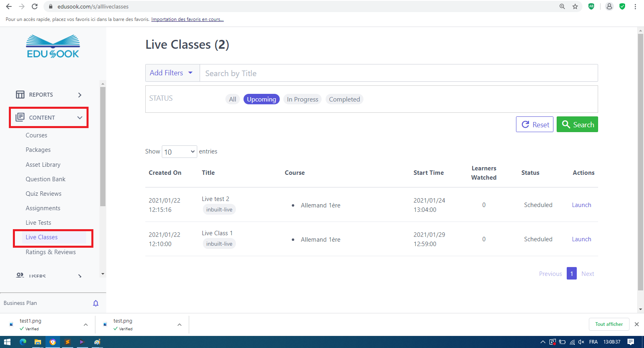Open File Explorer from the taskbar
Screen dimensions: 644x348
(37, 342)
